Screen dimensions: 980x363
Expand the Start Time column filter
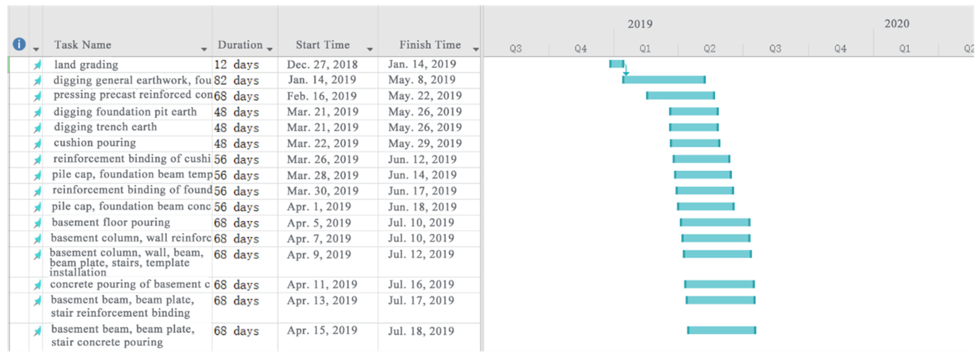[369, 49]
